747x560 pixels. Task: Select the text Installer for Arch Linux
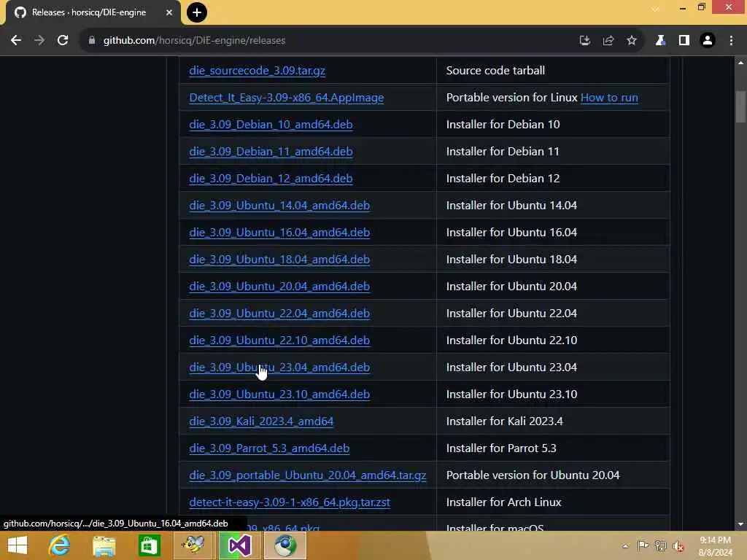(x=503, y=502)
